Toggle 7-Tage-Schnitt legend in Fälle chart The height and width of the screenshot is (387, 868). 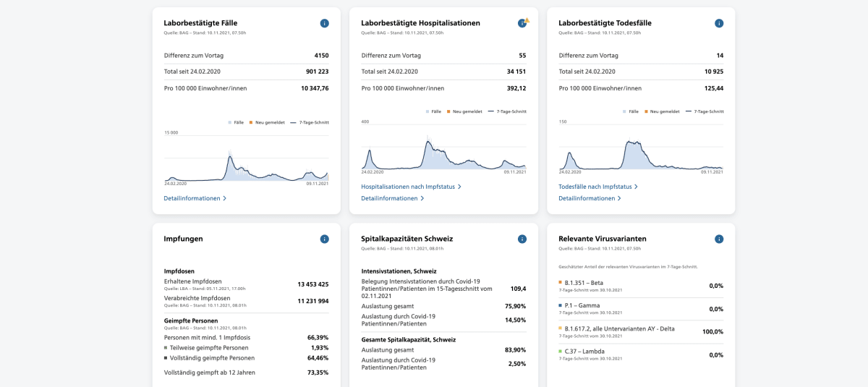click(310, 122)
